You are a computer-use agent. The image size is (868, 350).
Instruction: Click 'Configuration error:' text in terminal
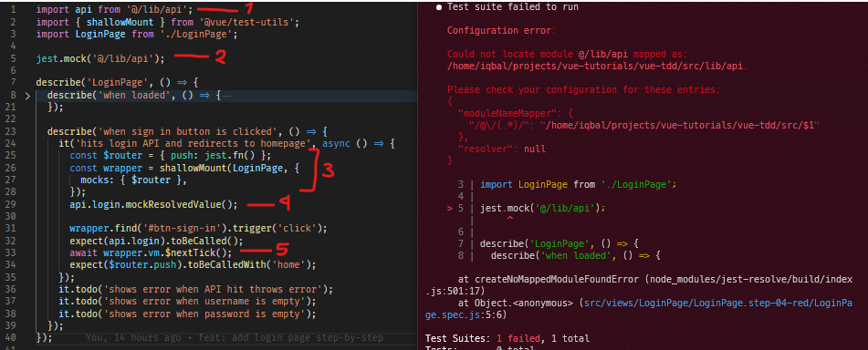(x=501, y=31)
